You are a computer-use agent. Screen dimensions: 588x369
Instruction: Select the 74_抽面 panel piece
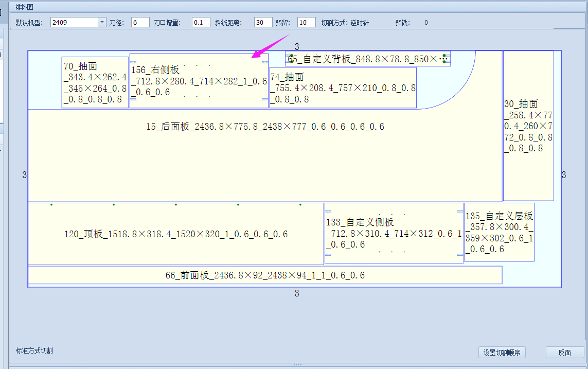pos(343,88)
